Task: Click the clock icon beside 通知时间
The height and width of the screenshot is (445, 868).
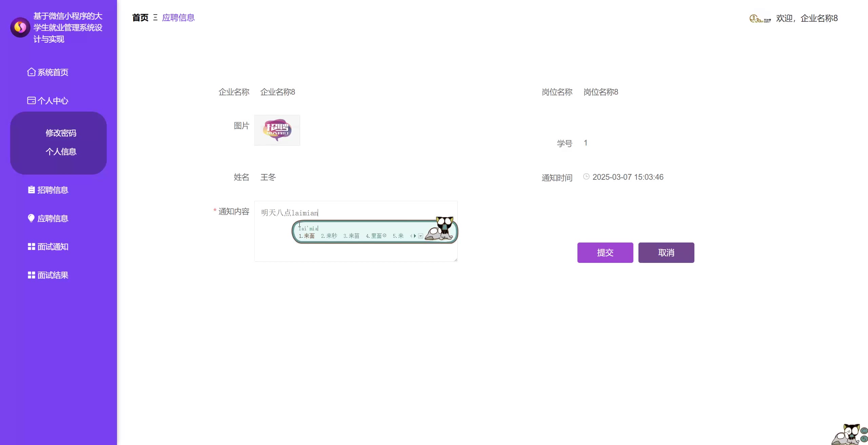Action: pyautogui.click(x=586, y=177)
